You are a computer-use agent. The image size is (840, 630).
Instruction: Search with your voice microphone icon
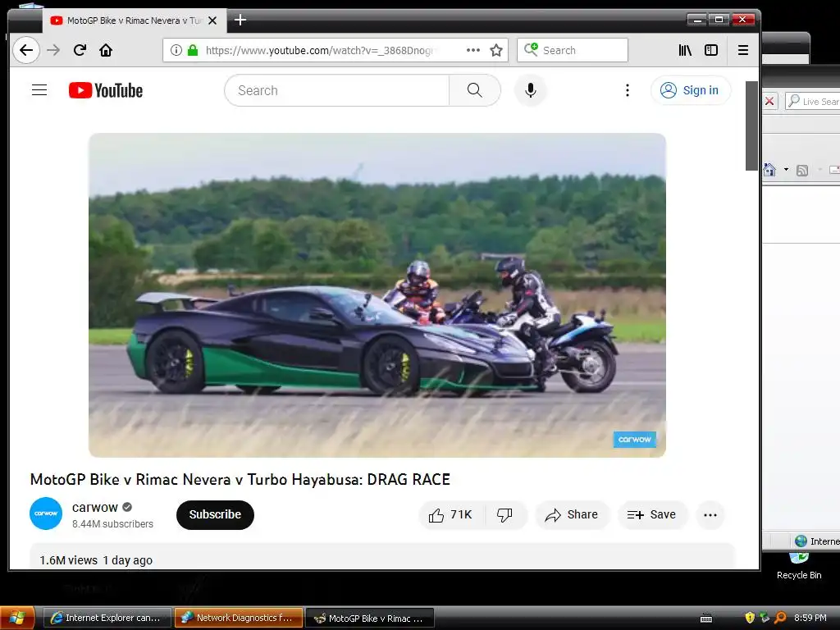(x=531, y=90)
